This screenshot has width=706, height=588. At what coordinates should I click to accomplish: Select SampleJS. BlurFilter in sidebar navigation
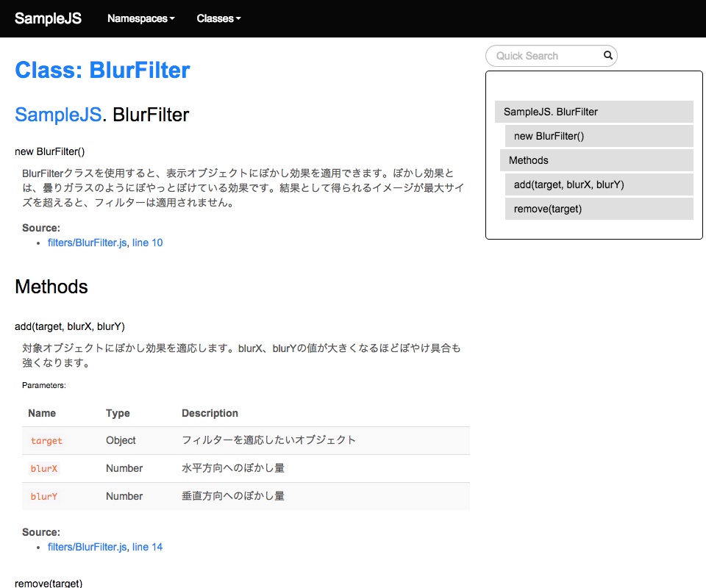pos(594,112)
